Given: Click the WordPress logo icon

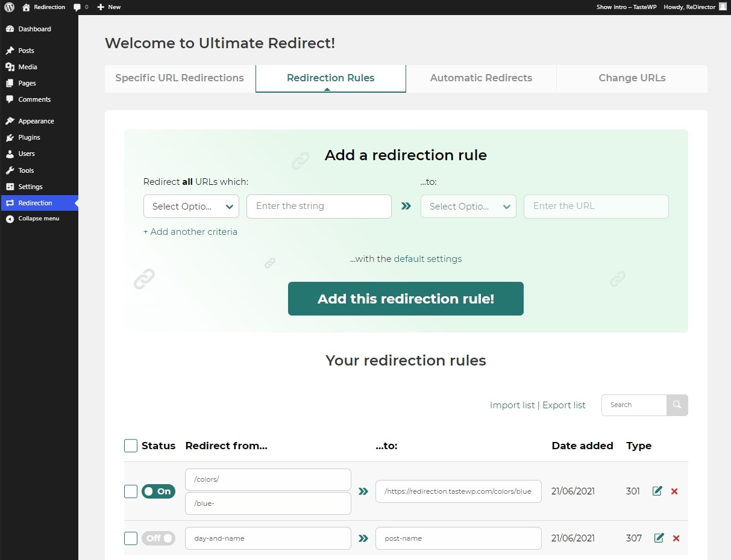Looking at the screenshot, I should pyautogui.click(x=10, y=7).
